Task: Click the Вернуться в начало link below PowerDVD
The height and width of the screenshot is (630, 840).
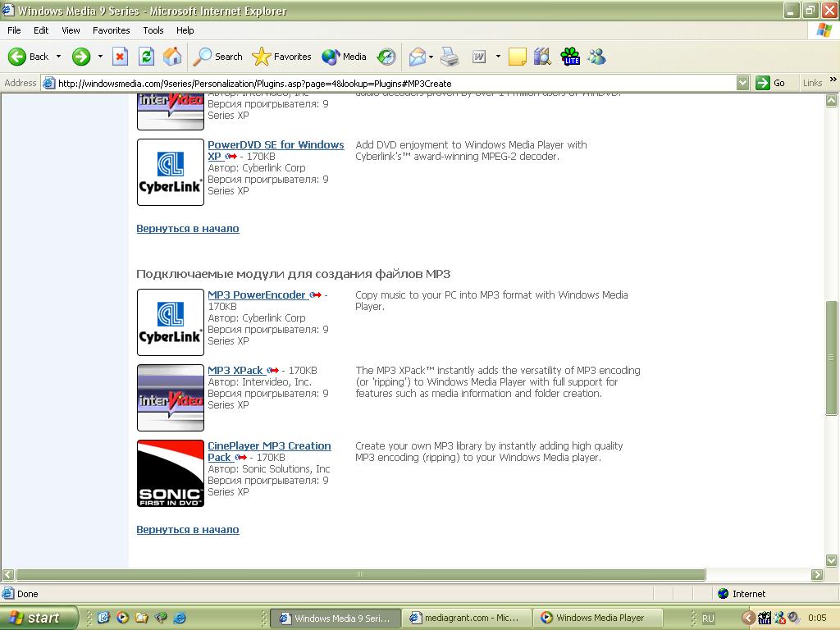Action: (x=188, y=229)
